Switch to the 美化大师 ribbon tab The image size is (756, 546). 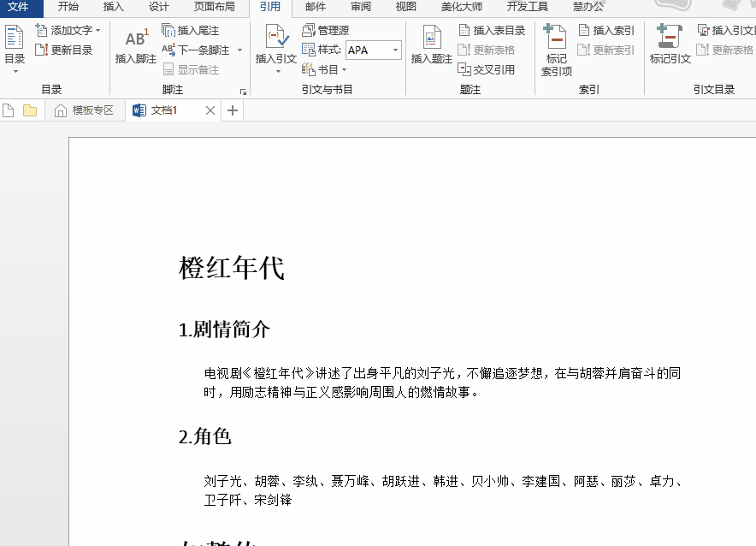[x=462, y=7]
